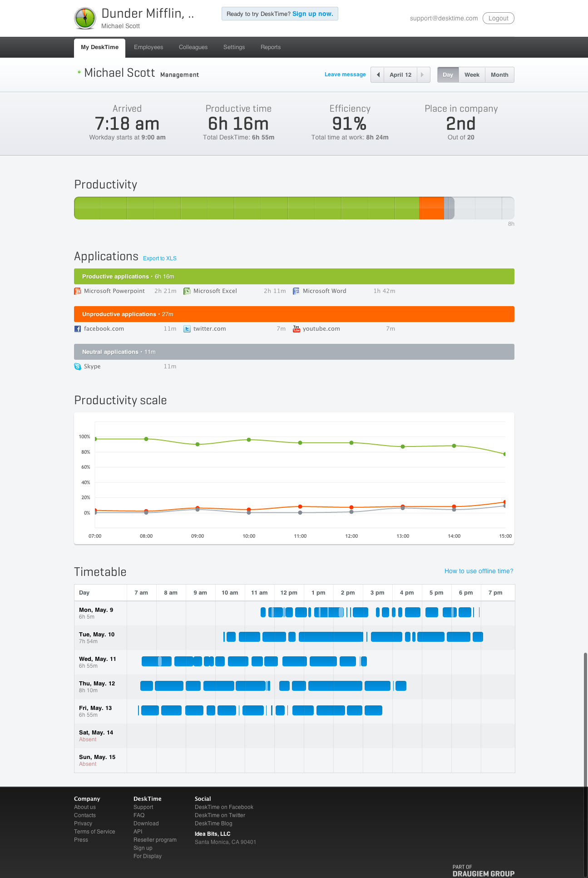Click the Microsoft Excel app icon
Screen dimensions: 588x878
pyautogui.click(x=187, y=291)
